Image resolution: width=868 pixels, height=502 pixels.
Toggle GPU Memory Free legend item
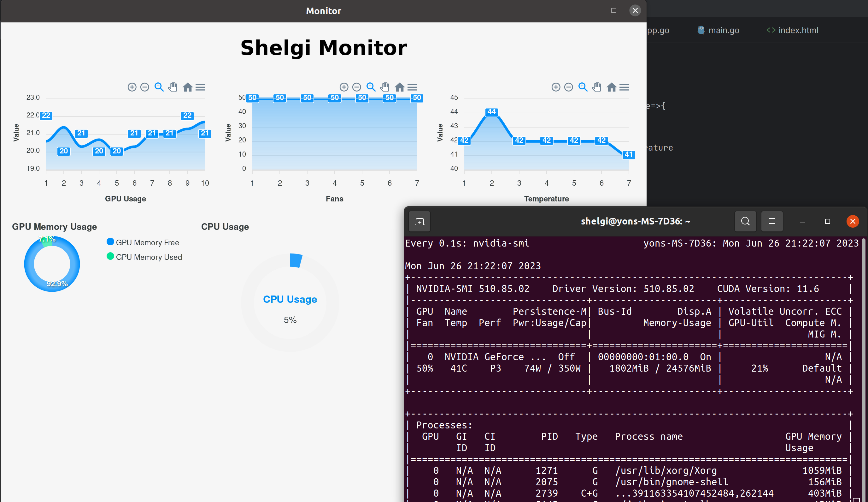[x=147, y=243]
